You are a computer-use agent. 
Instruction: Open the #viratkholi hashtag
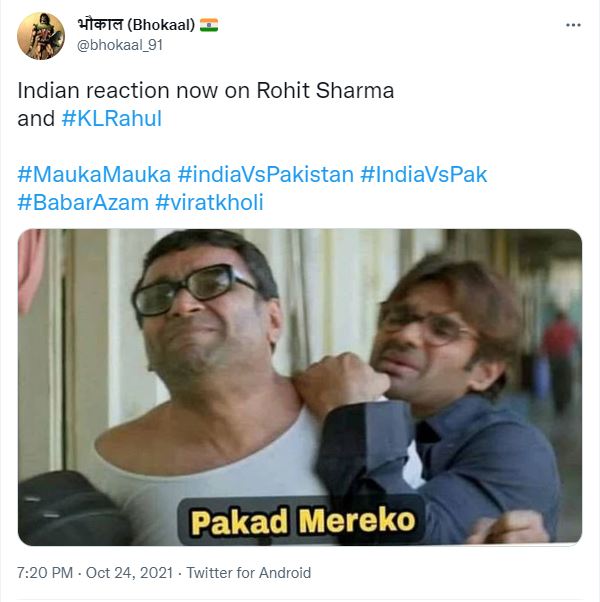coord(210,203)
